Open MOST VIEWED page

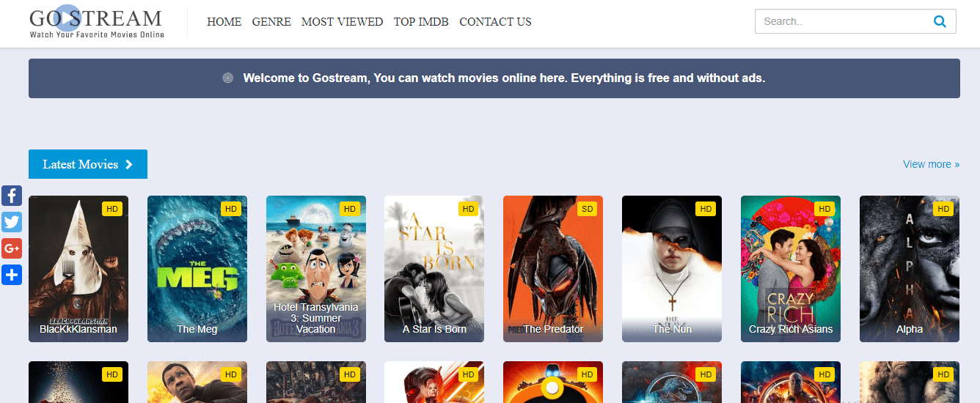point(342,22)
